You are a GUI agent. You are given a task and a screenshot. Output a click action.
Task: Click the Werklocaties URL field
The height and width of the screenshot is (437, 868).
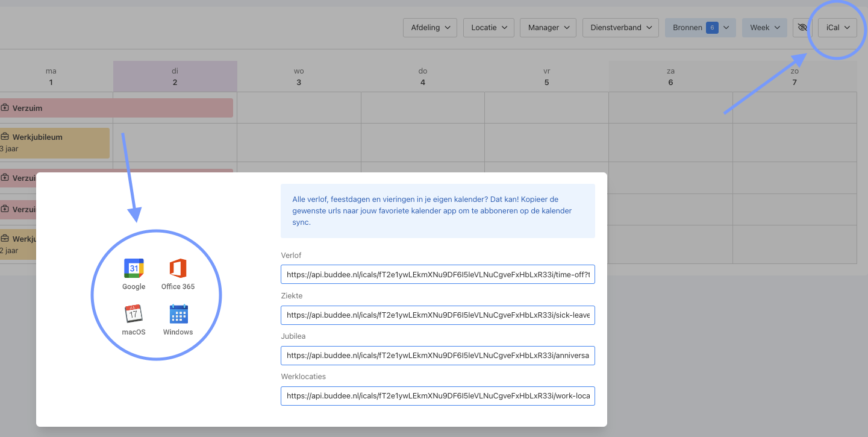pos(437,396)
